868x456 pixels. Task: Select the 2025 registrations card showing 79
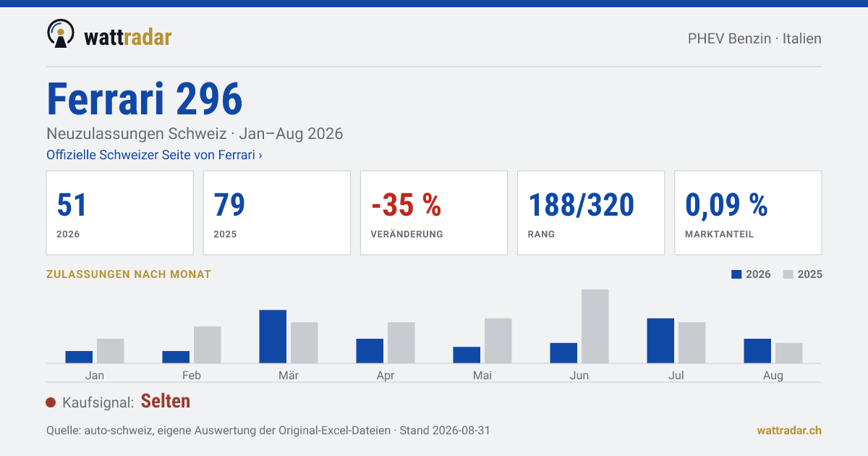pos(276,213)
